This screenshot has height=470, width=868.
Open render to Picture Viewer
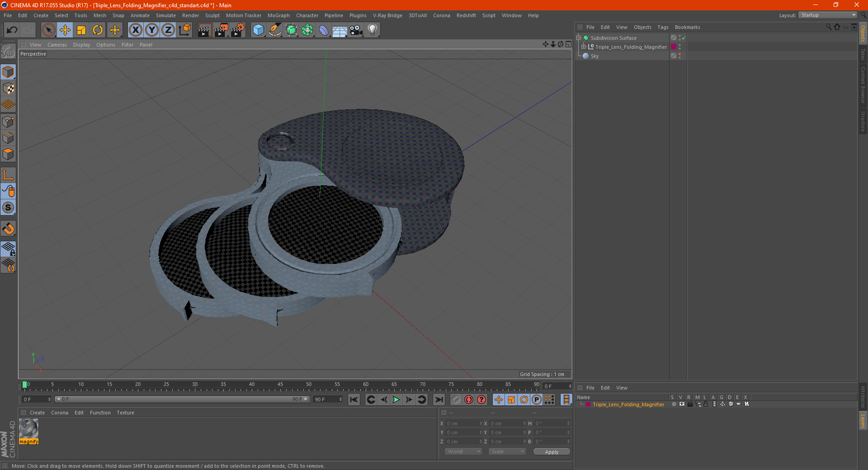point(221,30)
